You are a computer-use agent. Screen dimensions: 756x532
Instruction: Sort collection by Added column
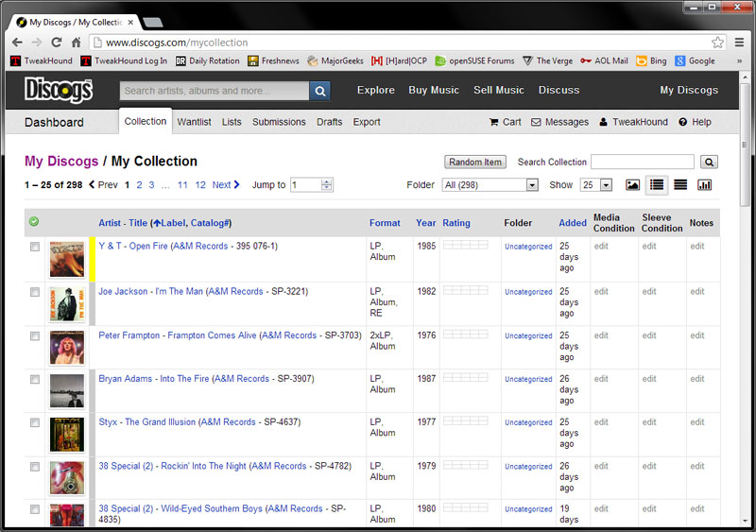click(x=573, y=223)
